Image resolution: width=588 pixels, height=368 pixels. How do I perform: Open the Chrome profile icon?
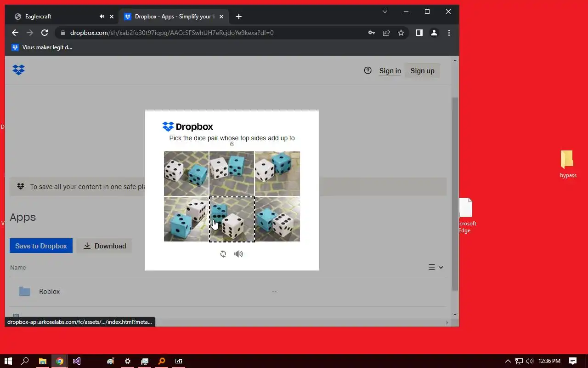(x=434, y=33)
